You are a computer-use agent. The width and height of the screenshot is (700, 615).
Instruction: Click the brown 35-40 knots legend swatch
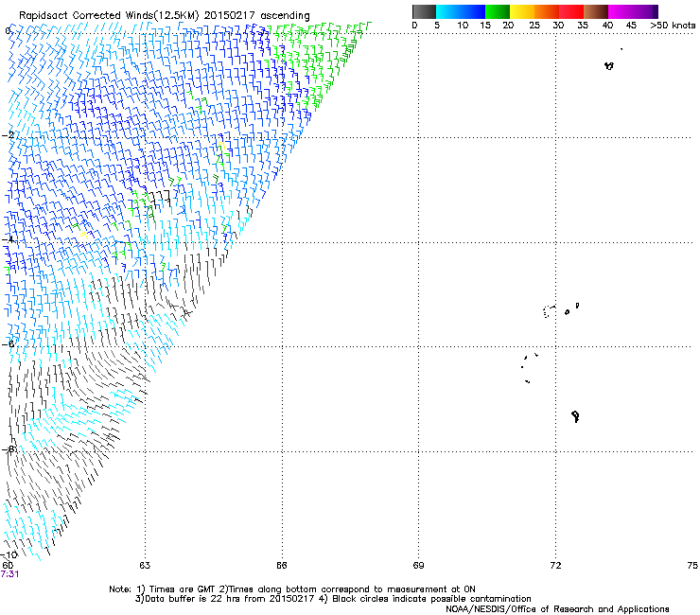click(x=596, y=11)
